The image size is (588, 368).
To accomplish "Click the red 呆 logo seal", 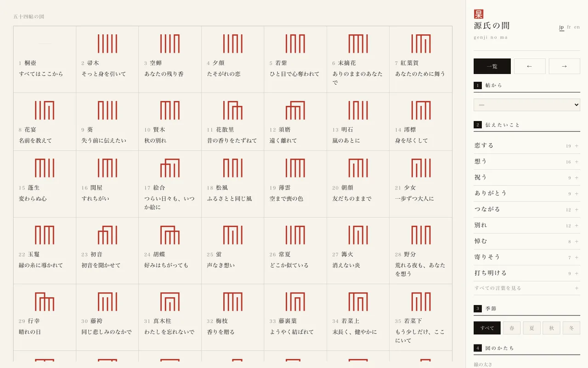I will click(479, 14).
